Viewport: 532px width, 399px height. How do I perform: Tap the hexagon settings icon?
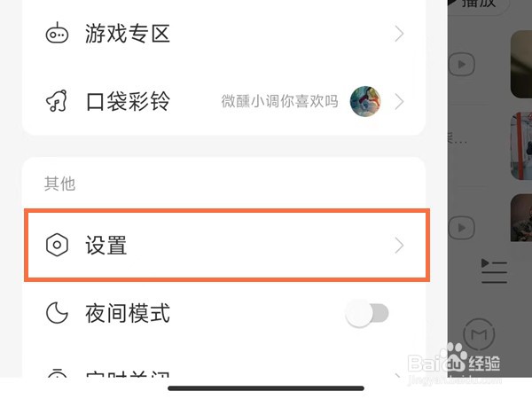(x=57, y=245)
